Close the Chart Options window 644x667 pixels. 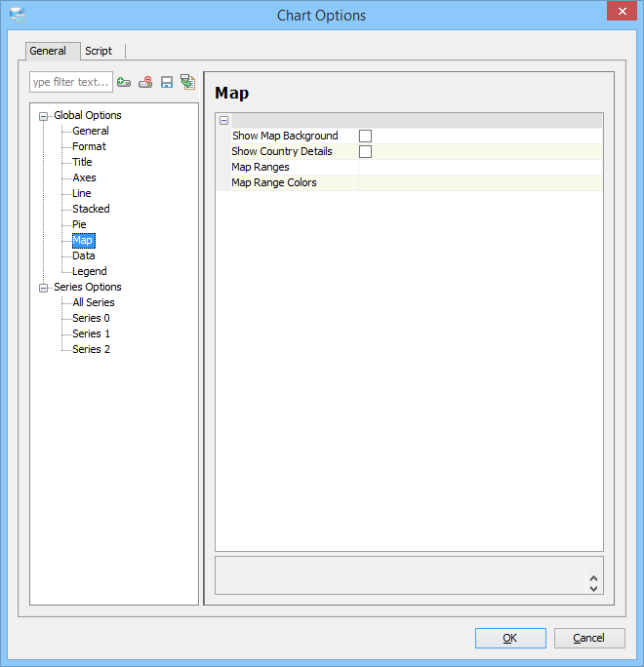pyautogui.click(x=622, y=11)
